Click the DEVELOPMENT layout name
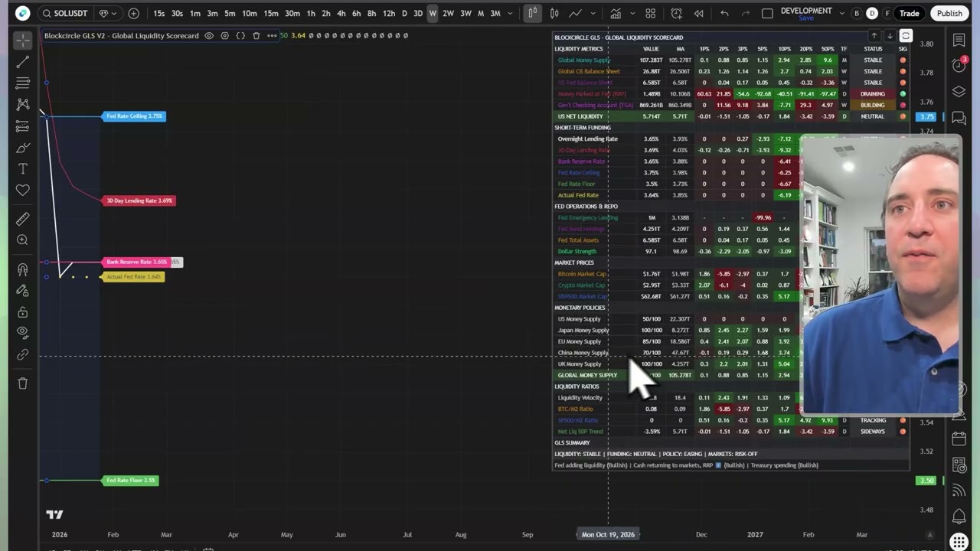Viewport: 980px width, 551px height. click(806, 11)
